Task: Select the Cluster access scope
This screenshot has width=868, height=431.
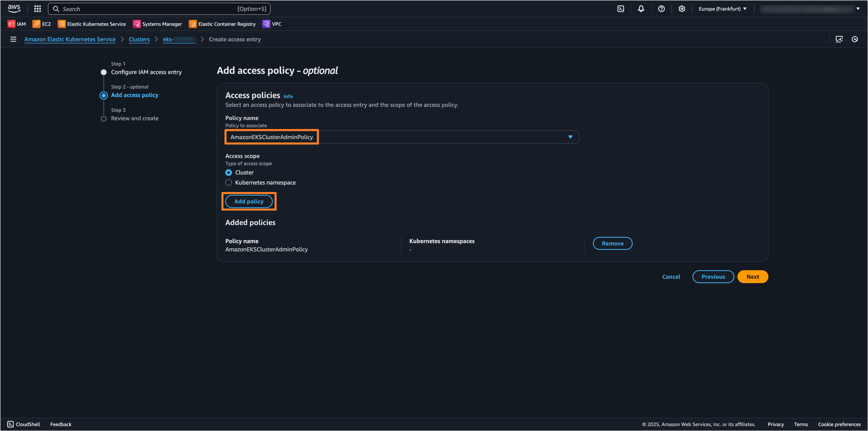Action: [228, 172]
